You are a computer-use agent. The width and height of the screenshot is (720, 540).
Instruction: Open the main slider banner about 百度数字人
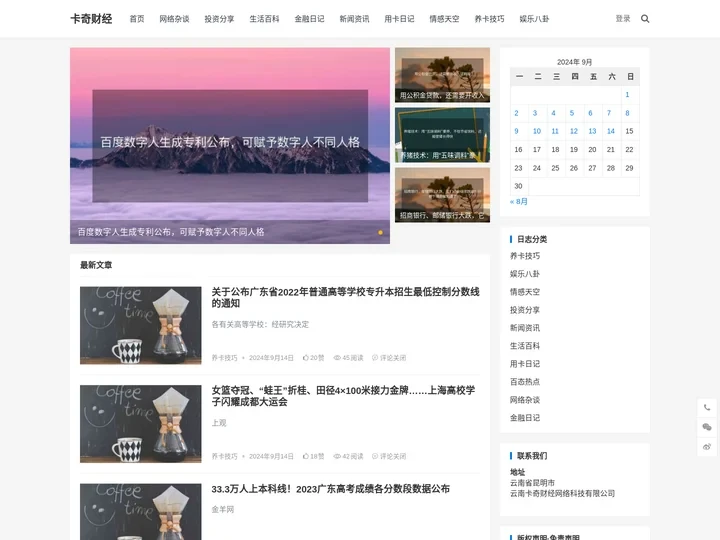tap(230, 146)
